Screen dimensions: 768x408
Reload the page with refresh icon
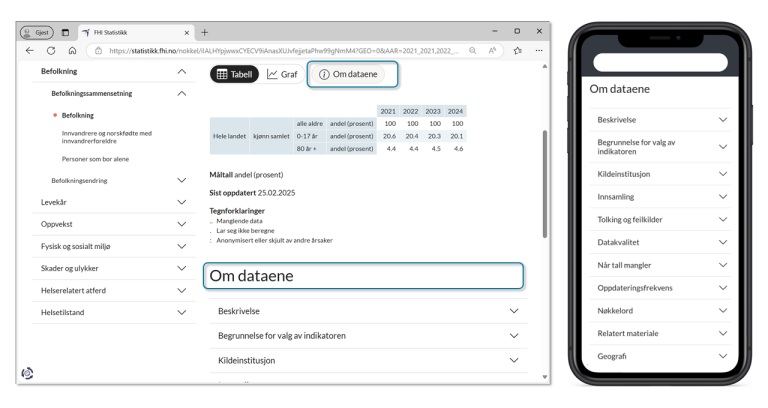click(x=51, y=50)
